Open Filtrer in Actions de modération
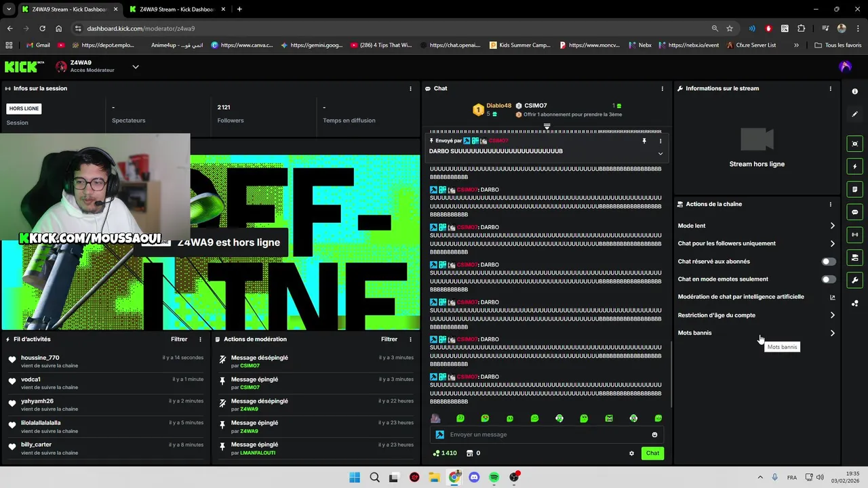 point(389,340)
